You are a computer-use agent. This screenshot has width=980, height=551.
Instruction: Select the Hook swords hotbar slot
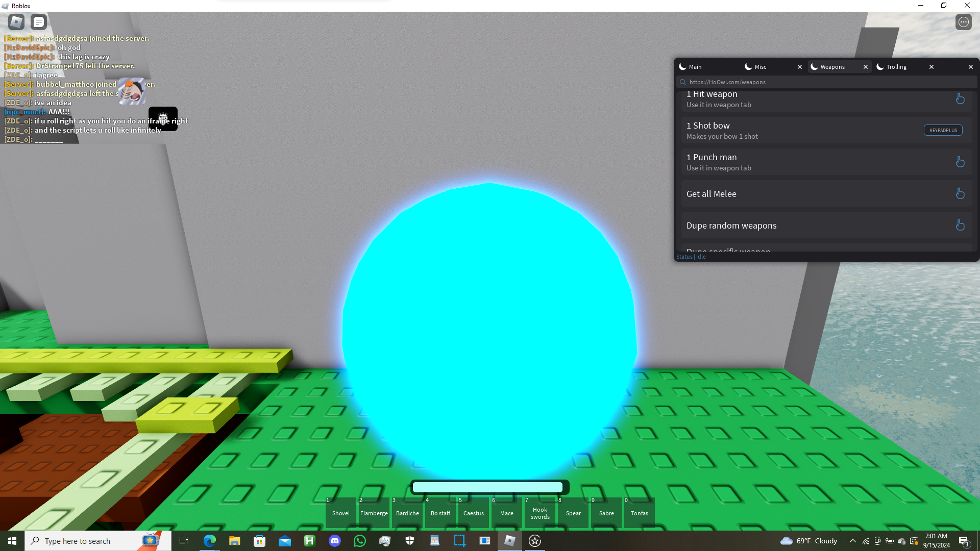tap(540, 513)
